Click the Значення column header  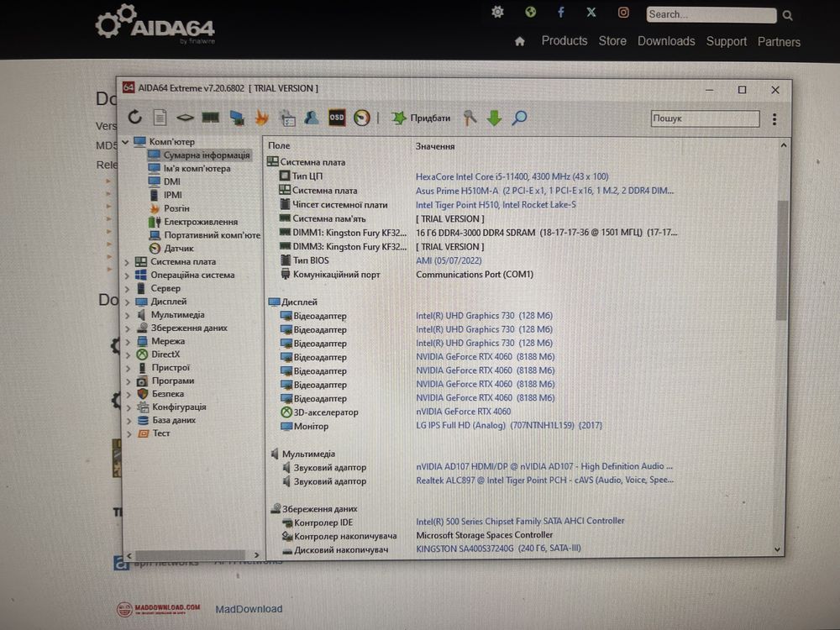click(435, 146)
